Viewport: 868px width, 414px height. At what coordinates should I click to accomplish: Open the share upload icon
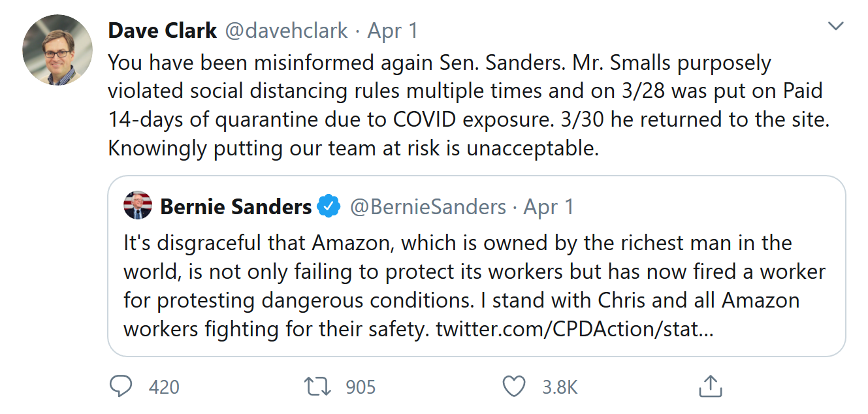pyautogui.click(x=710, y=387)
